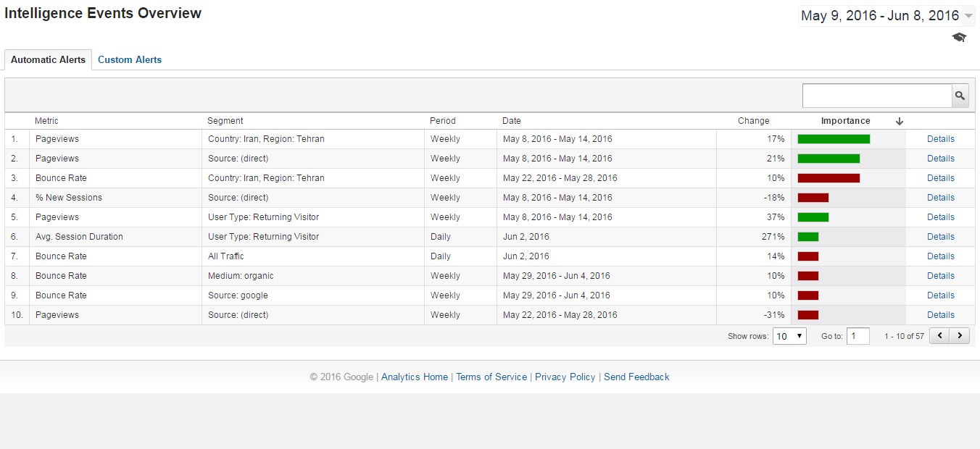Click the Analytics Home footer link
980x449 pixels.
point(414,377)
